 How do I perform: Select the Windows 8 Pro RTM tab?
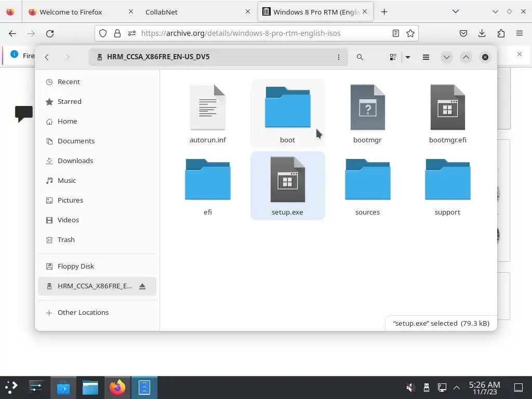[x=315, y=12]
